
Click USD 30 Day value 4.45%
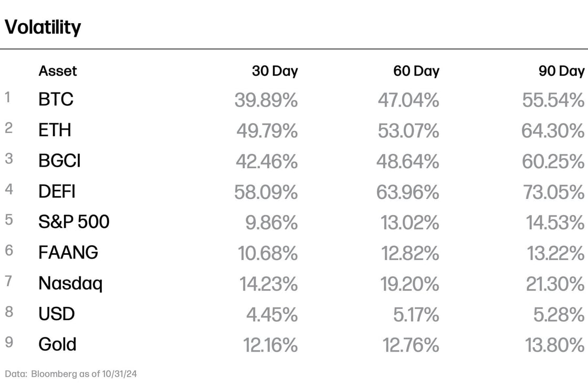tap(272, 315)
